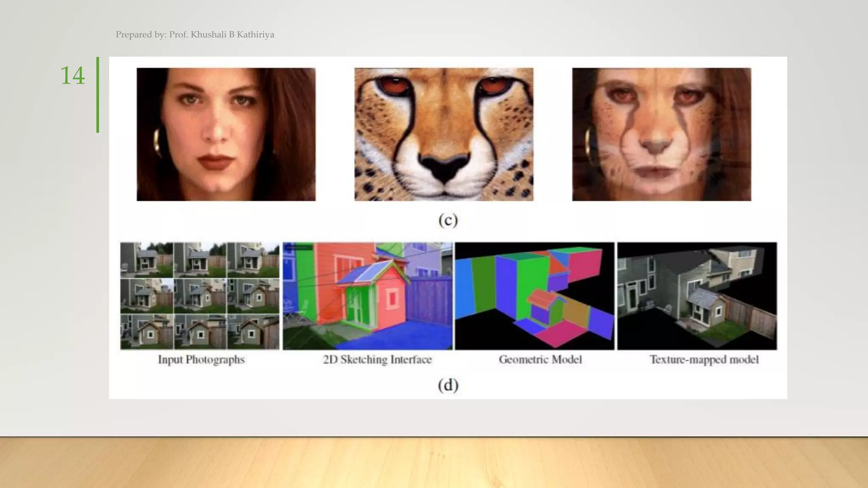Image resolution: width=868 pixels, height=488 pixels.
Task: Click 'Prepared by: Prof. Khushali B Kathiriya' text
Action: point(195,35)
